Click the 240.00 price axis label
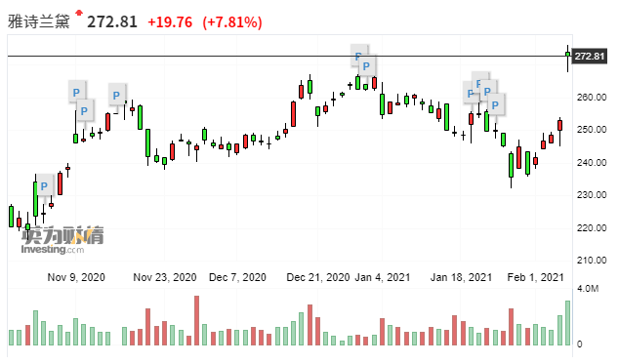The height and width of the screenshot is (364, 619). pyautogui.click(x=592, y=162)
